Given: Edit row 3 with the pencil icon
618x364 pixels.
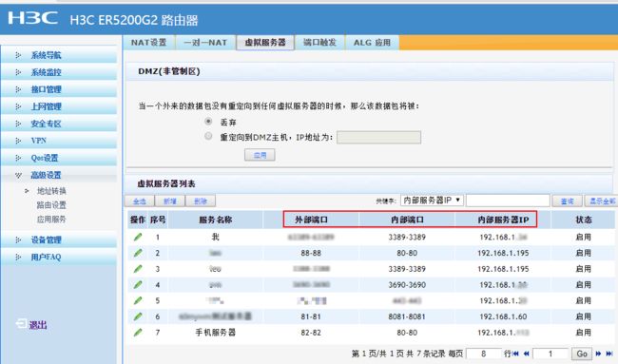Looking at the screenshot, I should pos(138,269).
